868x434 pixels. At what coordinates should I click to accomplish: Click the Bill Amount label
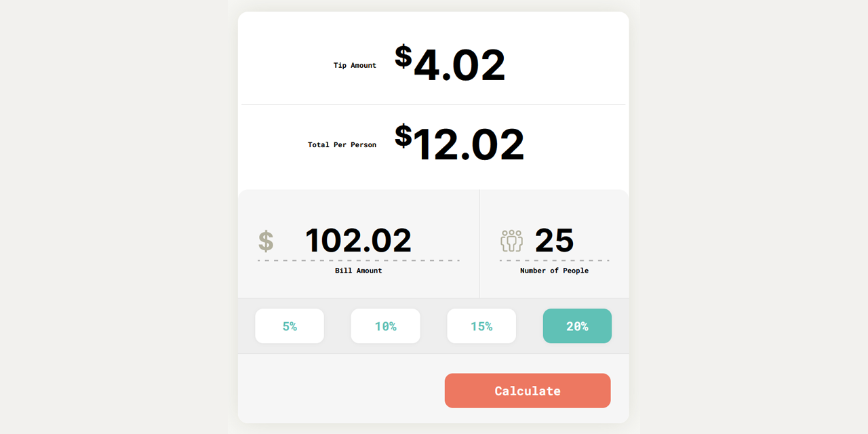359,271
